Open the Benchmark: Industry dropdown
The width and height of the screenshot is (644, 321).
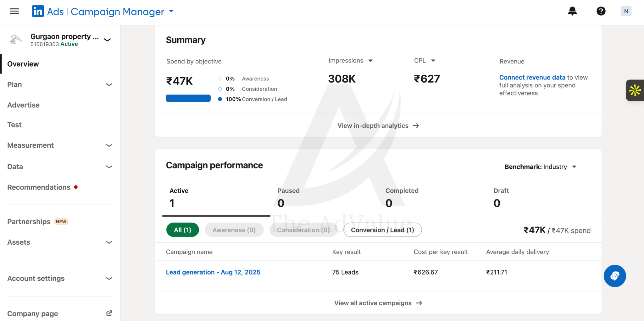tap(541, 167)
